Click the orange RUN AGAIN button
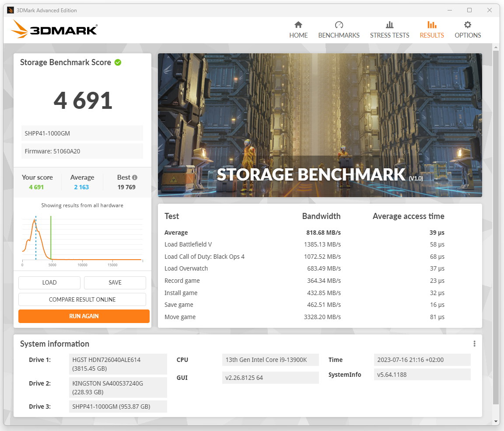The height and width of the screenshot is (431, 504). point(84,316)
